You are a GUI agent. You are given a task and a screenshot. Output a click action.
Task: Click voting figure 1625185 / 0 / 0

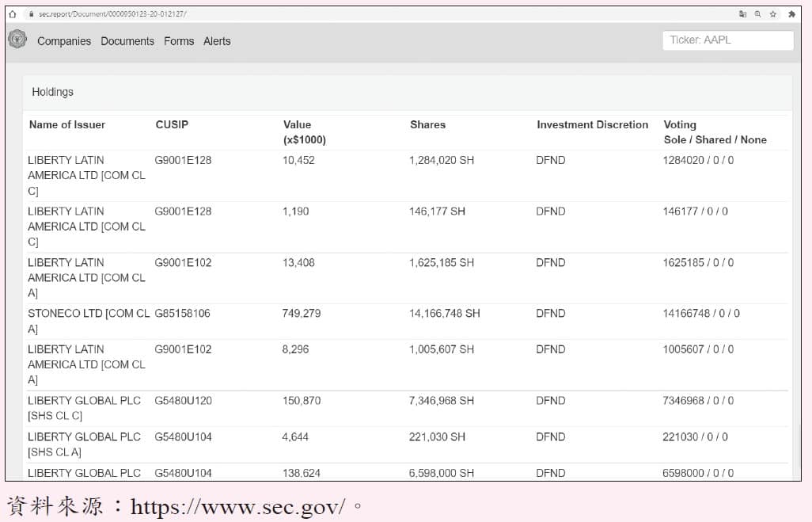698,263
